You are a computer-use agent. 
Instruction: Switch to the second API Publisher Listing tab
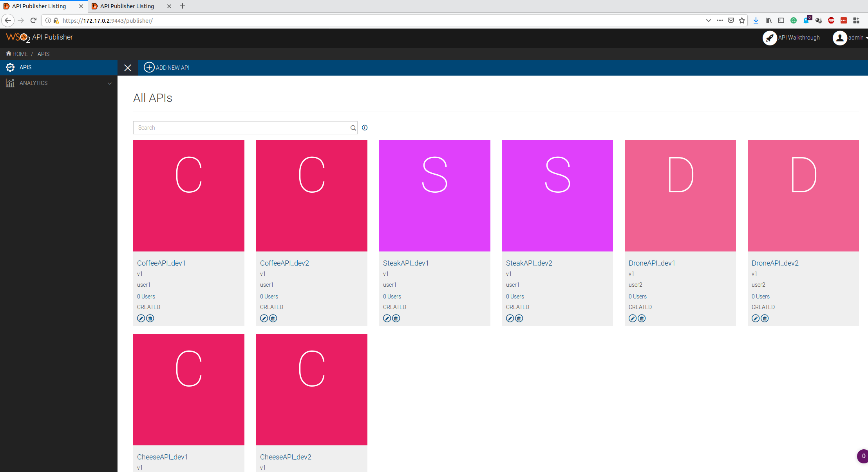point(127,6)
